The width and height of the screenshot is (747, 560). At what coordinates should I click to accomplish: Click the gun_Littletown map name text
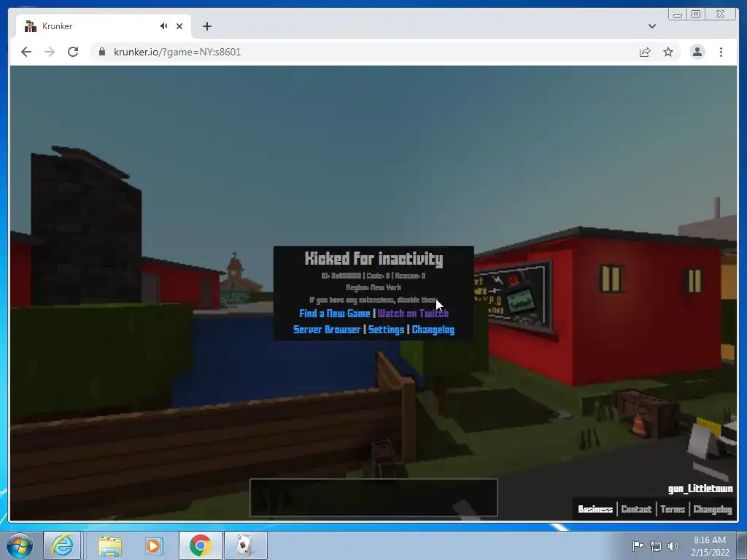(700, 489)
